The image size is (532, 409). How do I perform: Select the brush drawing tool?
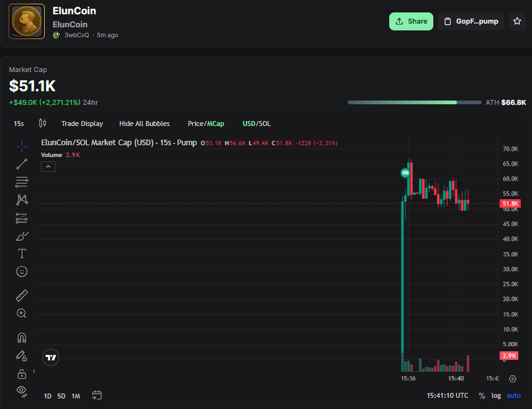(22, 236)
